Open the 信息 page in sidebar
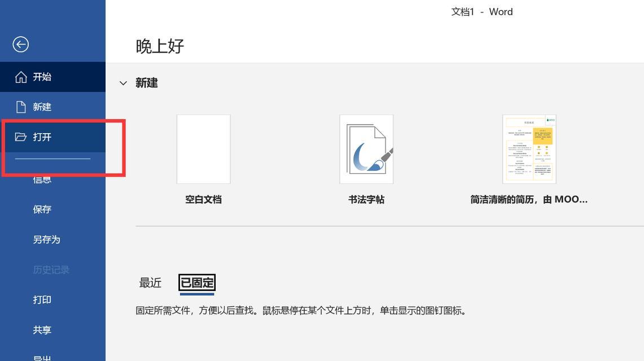The width and height of the screenshot is (644, 361). 42,180
